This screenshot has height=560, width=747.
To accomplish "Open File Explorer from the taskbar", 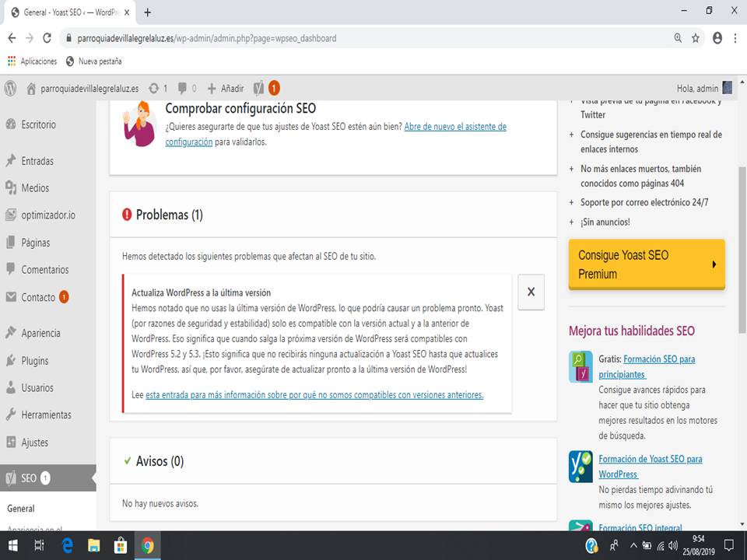I will [x=94, y=546].
